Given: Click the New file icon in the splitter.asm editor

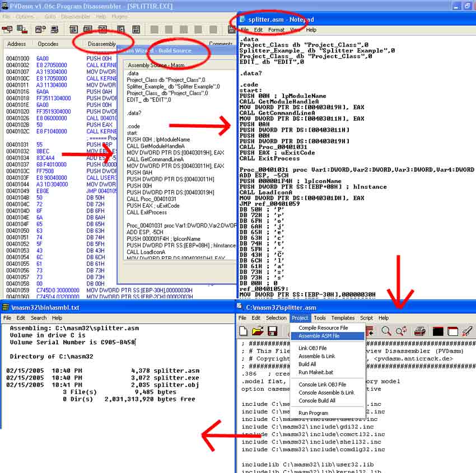Looking at the screenshot, I should (x=244, y=331).
